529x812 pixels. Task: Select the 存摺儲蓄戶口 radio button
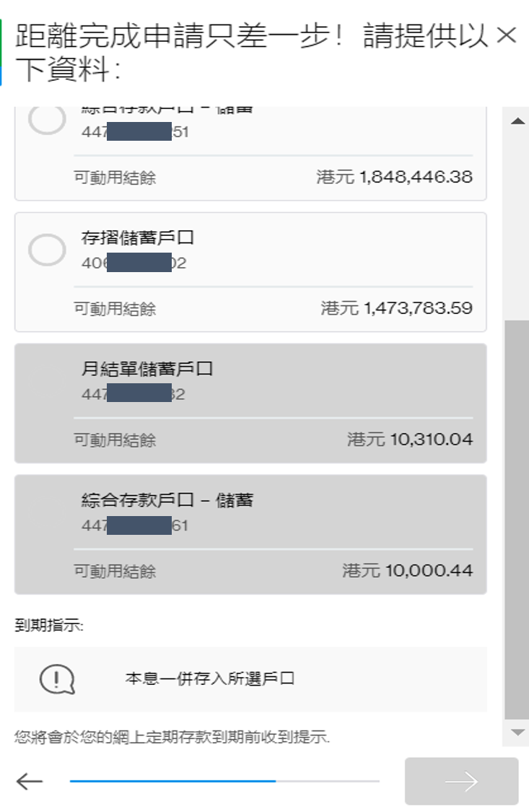coord(47,250)
